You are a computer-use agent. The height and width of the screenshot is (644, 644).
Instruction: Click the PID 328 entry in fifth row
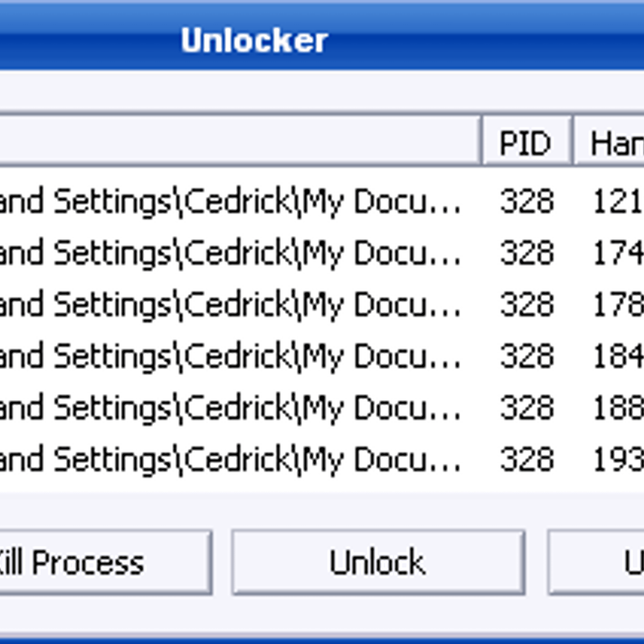(x=526, y=407)
